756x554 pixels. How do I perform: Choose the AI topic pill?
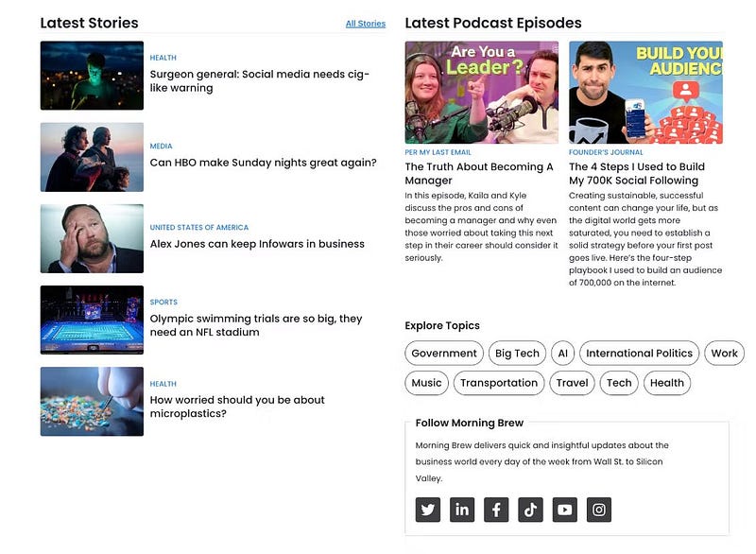[x=562, y=353]
